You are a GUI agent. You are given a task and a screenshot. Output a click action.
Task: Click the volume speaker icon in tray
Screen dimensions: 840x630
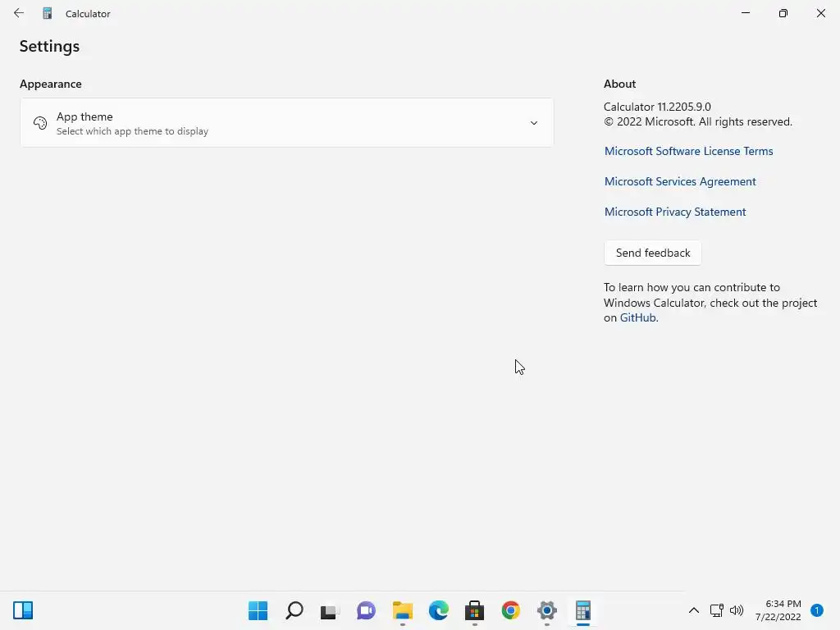[737, 610]
